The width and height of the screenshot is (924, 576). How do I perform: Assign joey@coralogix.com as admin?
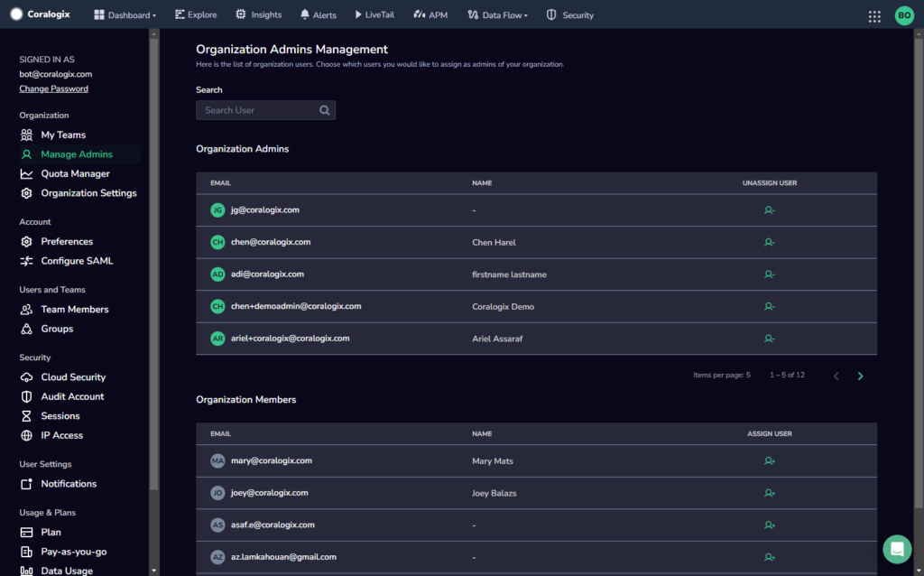click(x=769, y=493)
